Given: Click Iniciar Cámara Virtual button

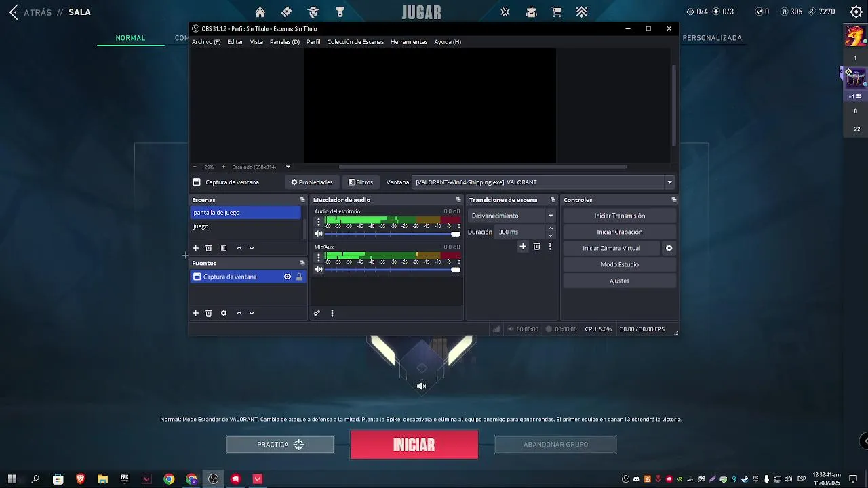Looking at the screenshot, I should 612,248.
